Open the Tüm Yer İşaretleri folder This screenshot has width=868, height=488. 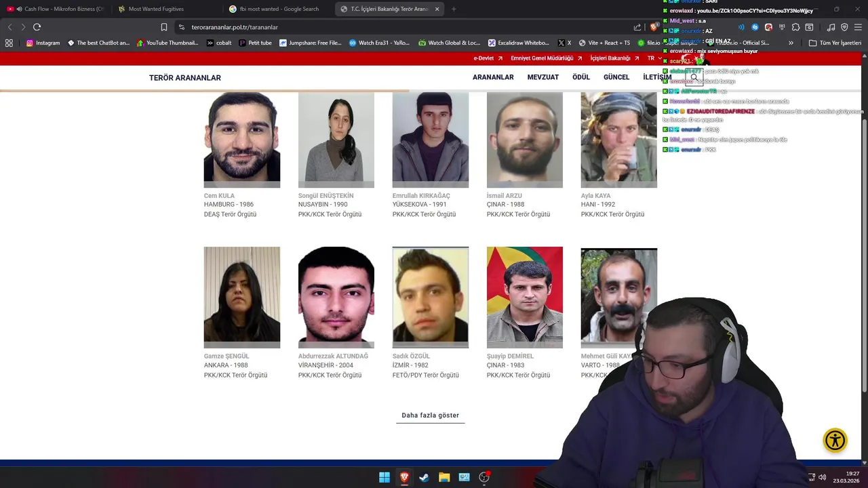point(835,43)
